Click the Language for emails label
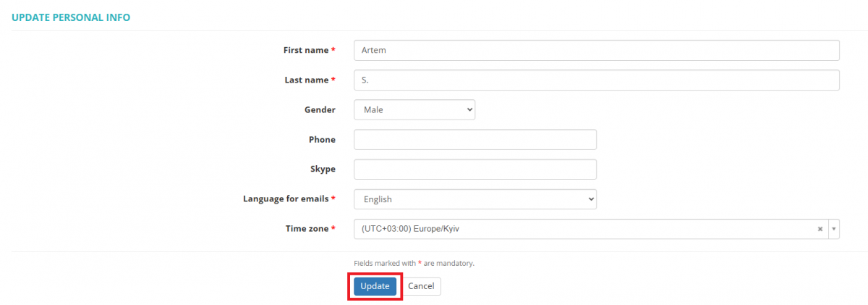This screenshot has width=868, height=305. coord(289,199)
